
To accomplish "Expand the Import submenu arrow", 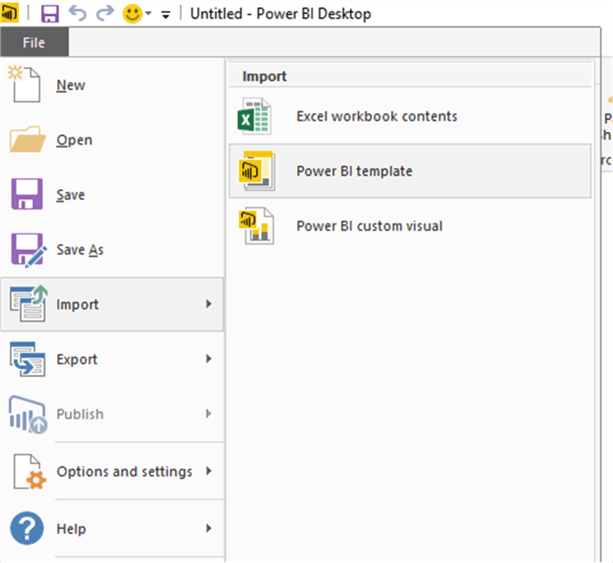I will [x=209, y=304].
